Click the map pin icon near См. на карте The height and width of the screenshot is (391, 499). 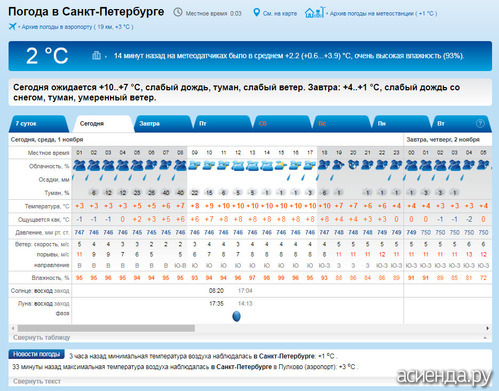pyautogui.click(x=256, y=13)
